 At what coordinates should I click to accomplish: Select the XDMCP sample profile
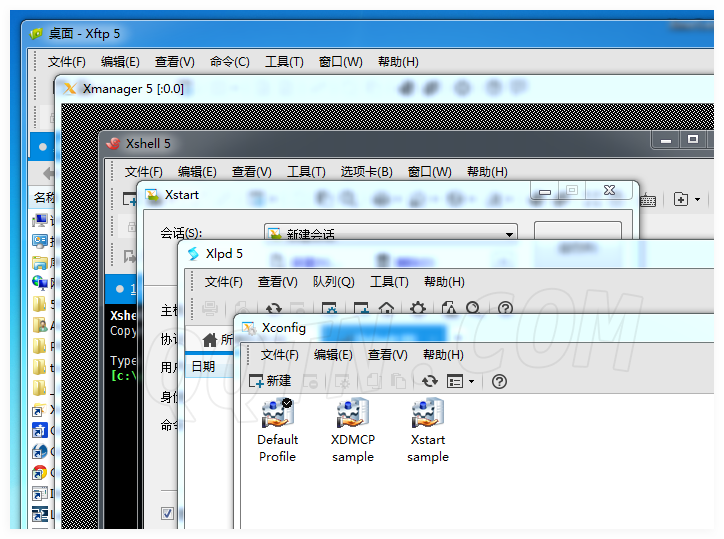tap(352, 414)
